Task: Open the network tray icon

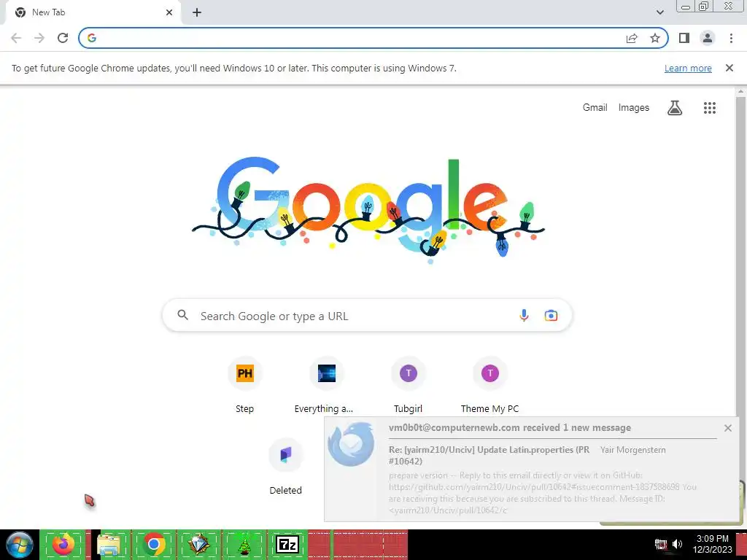Action: pos(661,544)
